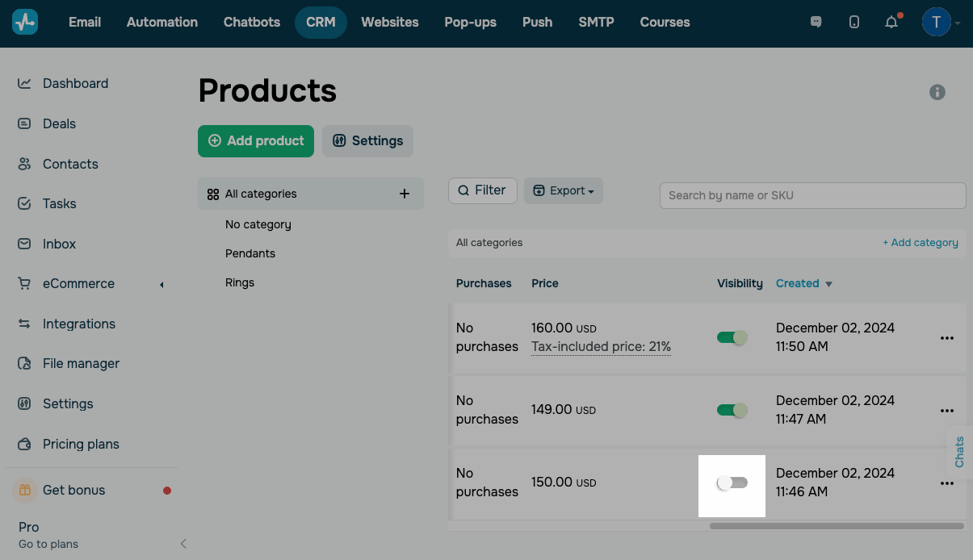Click the plus icon to add category

[405, 194]
